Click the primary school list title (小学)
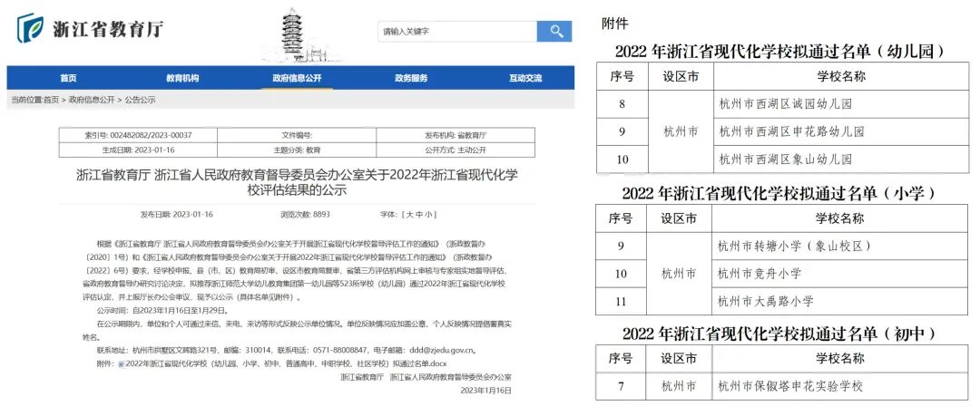This screenshot has width=980, height=416. [x=779, y=193]
